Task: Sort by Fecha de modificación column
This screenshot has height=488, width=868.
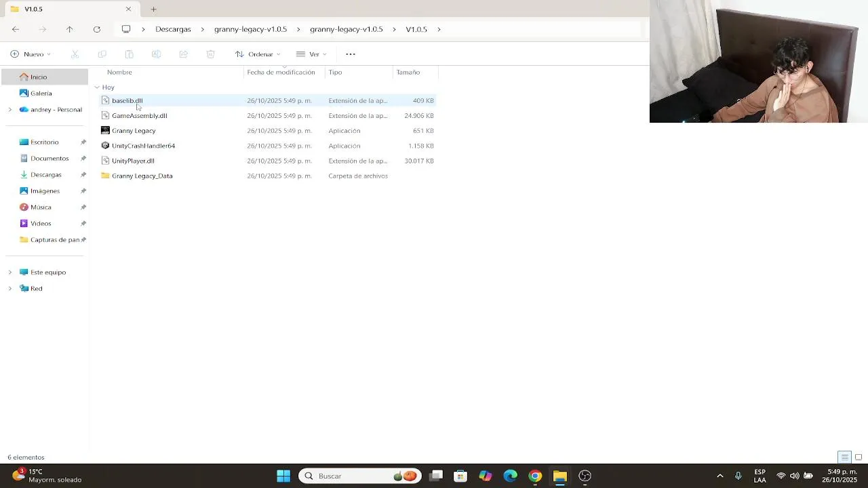Action: click(281, 72)
